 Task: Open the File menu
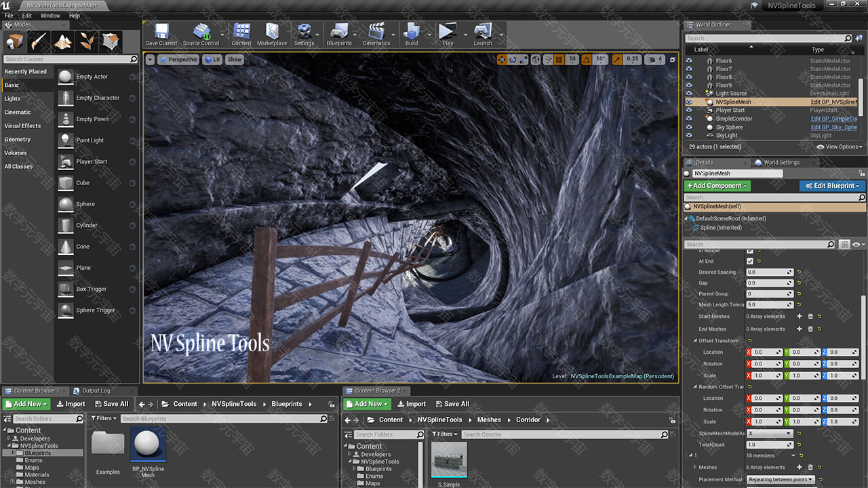click(x=9, y=16)
